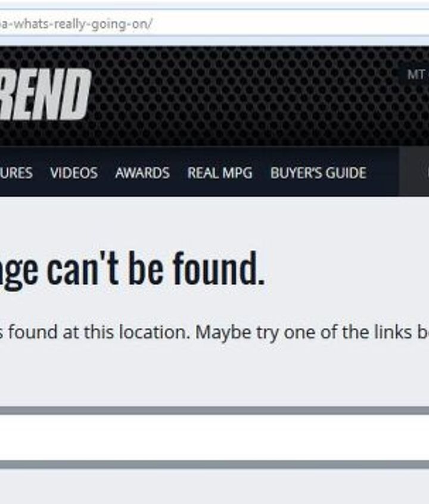Screen dimensions: 429x504
Task: Click the dark box right of BUYER'S GUIDE
Action: (x=414, y=172)
